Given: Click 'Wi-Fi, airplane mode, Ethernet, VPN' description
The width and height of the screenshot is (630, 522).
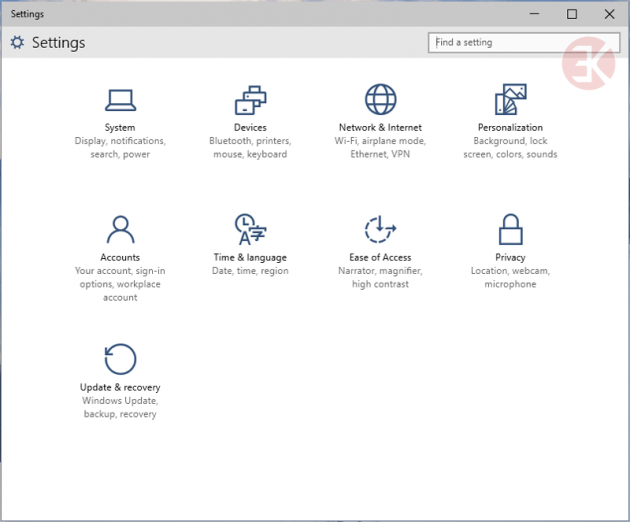Looking at the screenshot, I should coord(380,147).
